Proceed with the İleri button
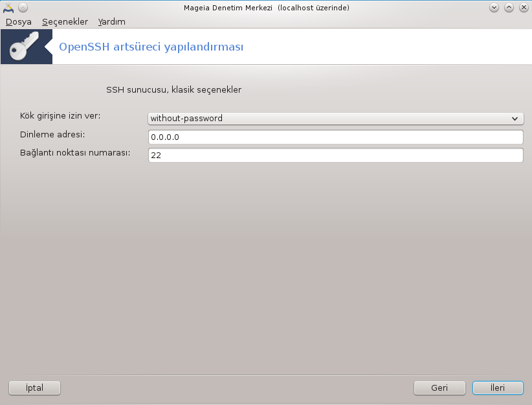Image resolution: width=532 pixels, height=405 pixels. 498,388
